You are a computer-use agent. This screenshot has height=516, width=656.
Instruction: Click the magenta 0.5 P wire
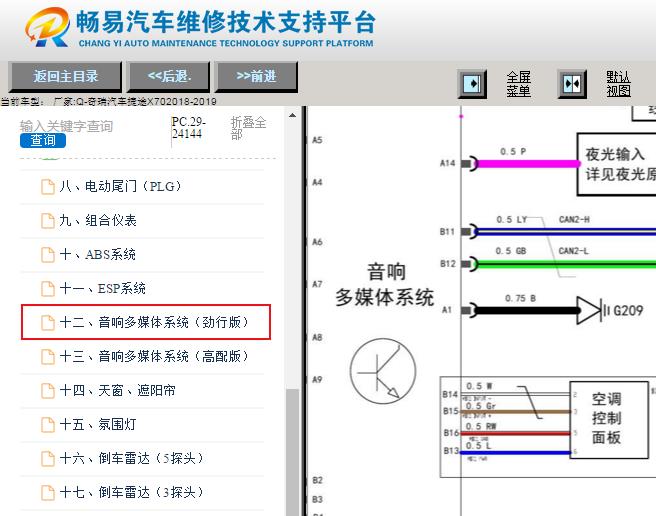pyautogui.click(x=527, y=164)
